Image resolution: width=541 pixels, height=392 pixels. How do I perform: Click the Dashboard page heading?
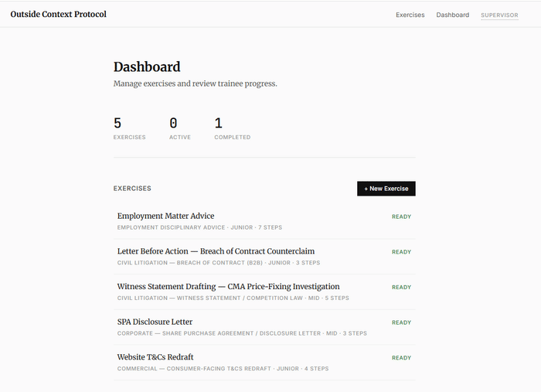tap(147, 67)
